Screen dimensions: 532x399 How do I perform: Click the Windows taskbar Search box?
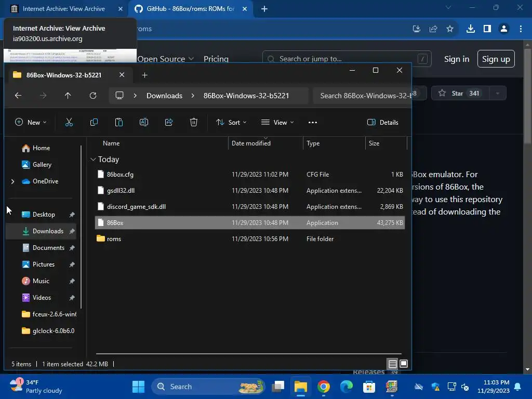208,387
